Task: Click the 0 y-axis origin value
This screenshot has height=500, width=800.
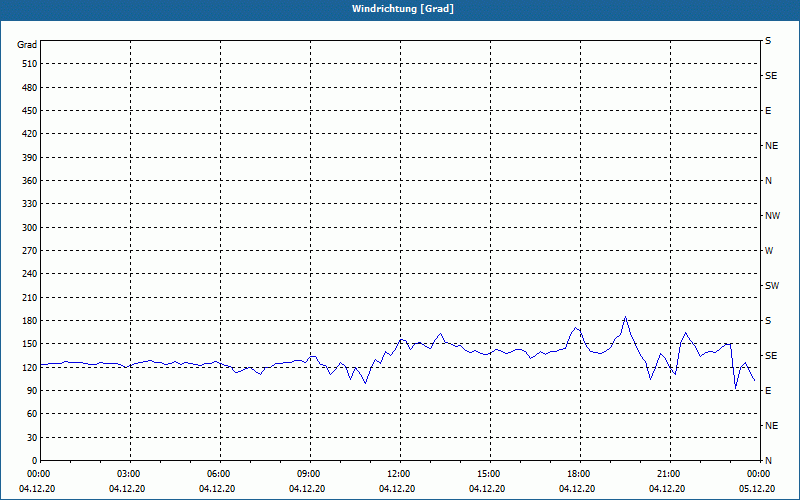Action: click(35, 460)
